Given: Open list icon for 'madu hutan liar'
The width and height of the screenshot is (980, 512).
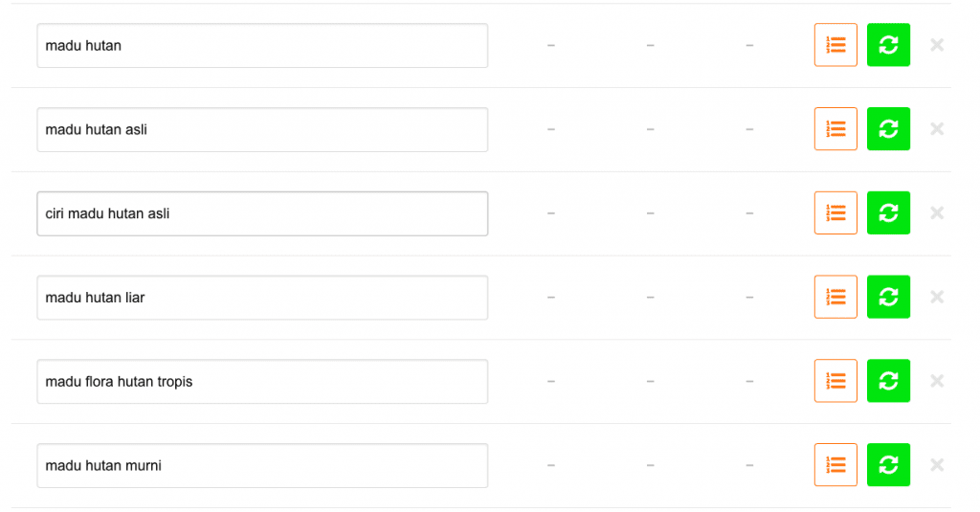Looking at the screenshot, I should pyautogui.click(x=835, y=297).
